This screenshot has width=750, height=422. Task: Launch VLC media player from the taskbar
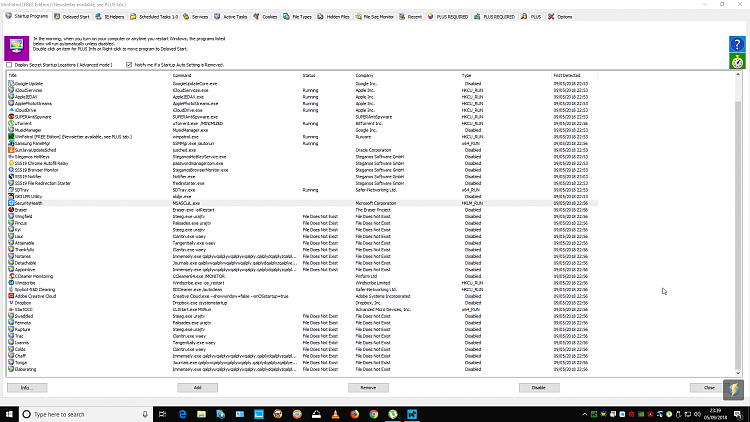click(335, 414)
